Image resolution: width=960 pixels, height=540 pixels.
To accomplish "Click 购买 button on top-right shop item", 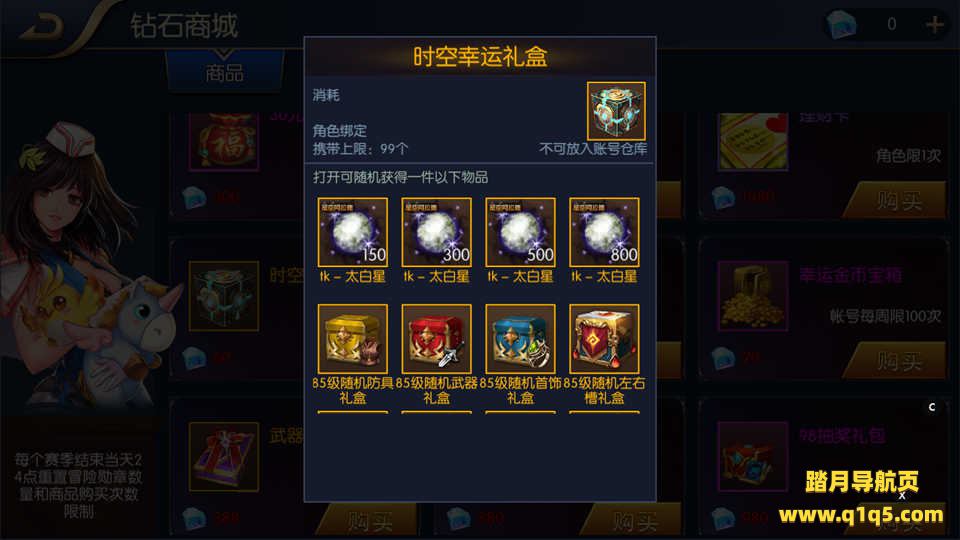I will [897, 200].
